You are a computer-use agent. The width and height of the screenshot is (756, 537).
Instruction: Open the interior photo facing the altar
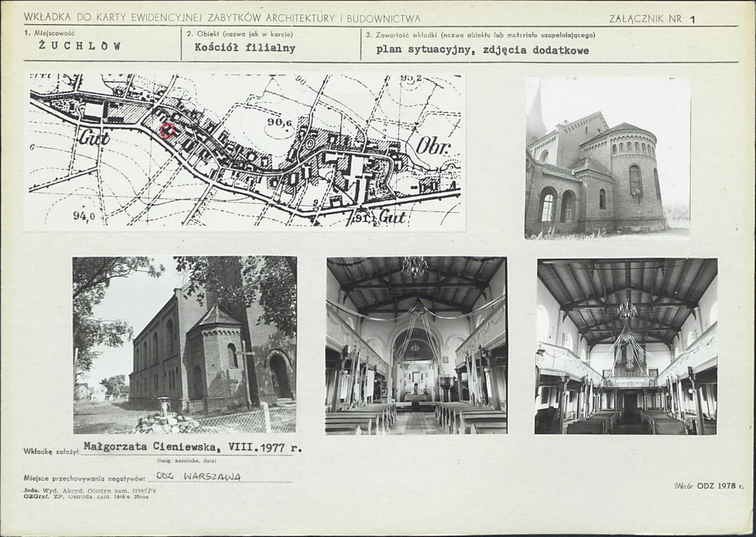click(417, 345)
